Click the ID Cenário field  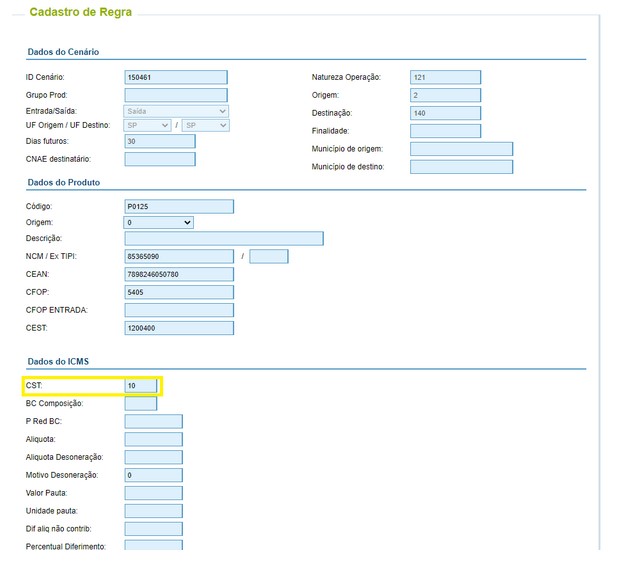[x=176, y=77]
